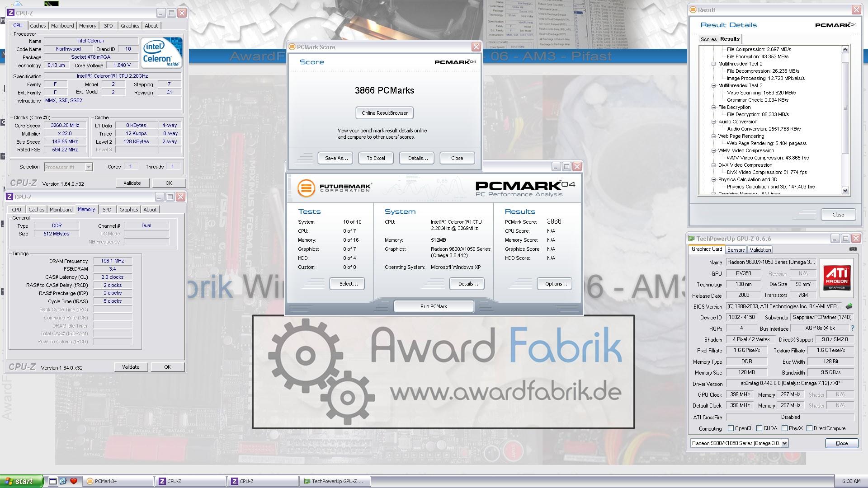868x488 pixels.
Task: Launch Internet Explorer from Quick Launch
Action: [63, 481]
